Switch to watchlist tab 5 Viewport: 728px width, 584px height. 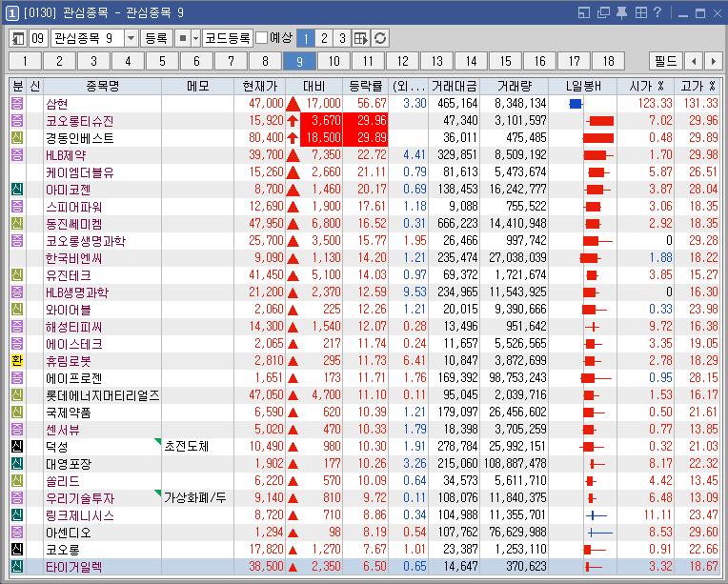click(x=162, y=61)
